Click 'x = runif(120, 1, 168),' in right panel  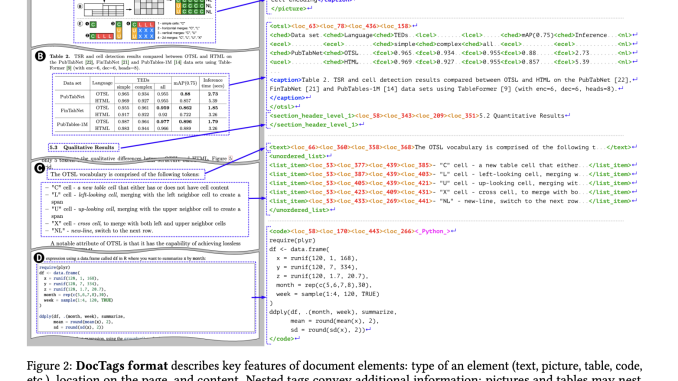pos(317,258)
